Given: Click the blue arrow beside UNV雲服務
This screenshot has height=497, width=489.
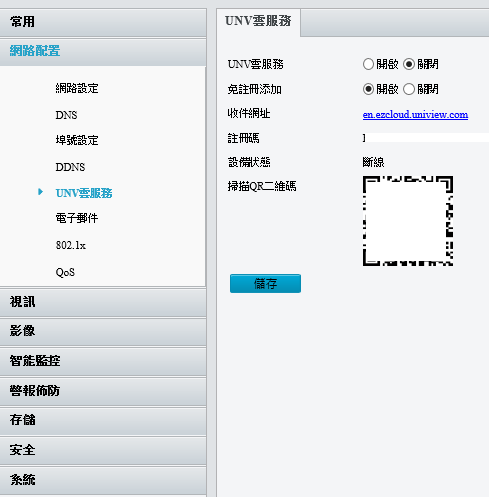Looking at the screenshot, I should [40, 192].
